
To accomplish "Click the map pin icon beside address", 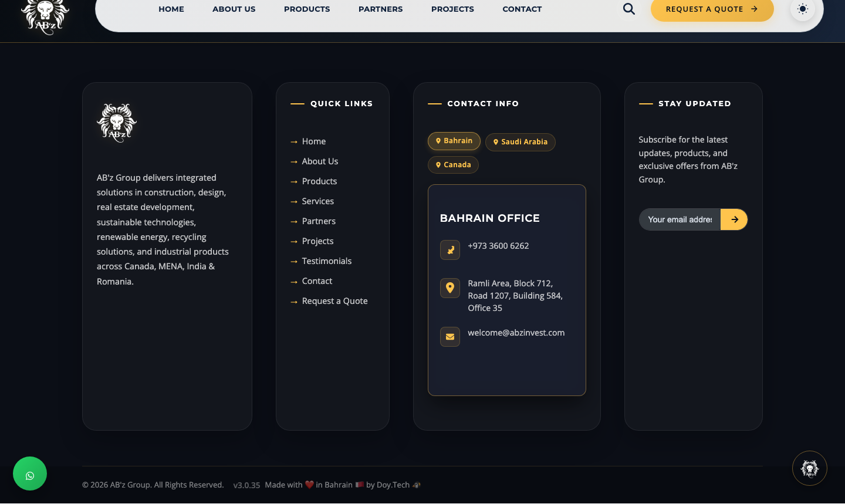I will [450, 287].
